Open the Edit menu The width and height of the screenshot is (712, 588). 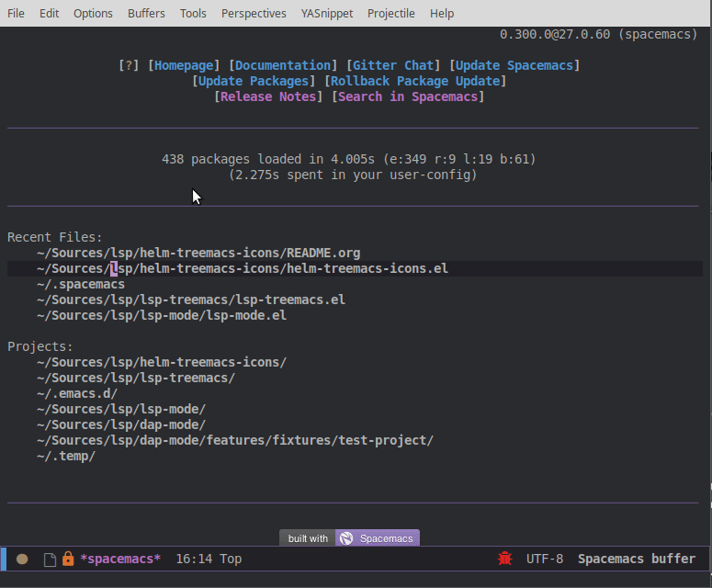tap(49, 14)
